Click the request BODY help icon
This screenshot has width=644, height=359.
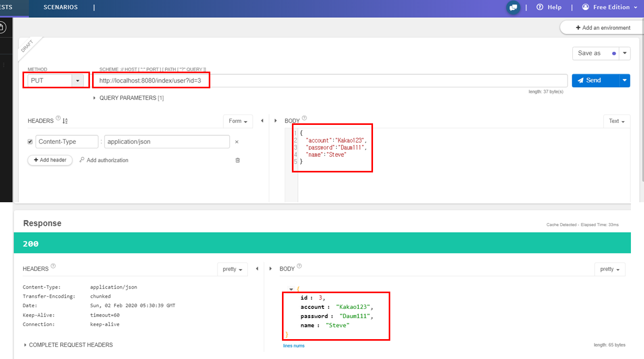click(304, 118)
